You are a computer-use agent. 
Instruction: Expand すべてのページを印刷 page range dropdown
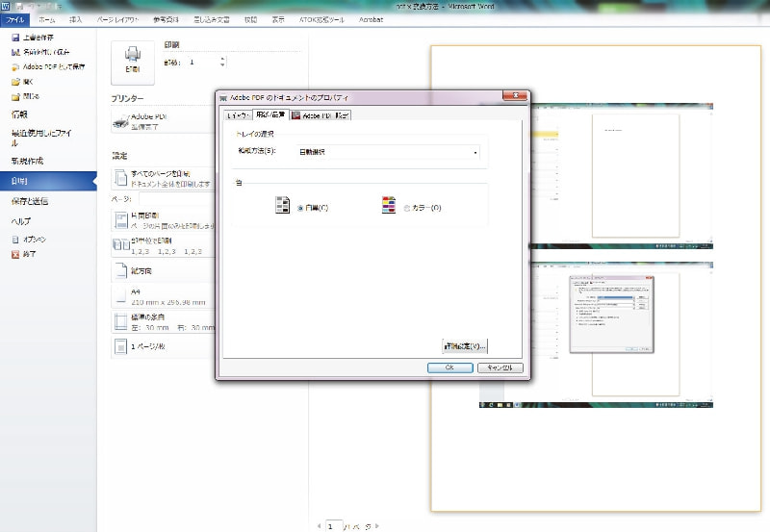pyautogui.click(x=163, y=179)
